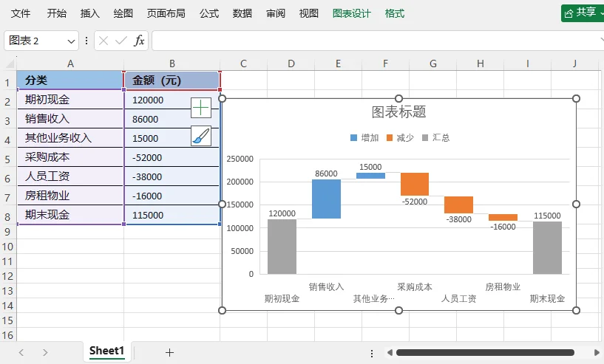Open the 视图 tab
Screen dimensions: 604x364
pos(309,13)
